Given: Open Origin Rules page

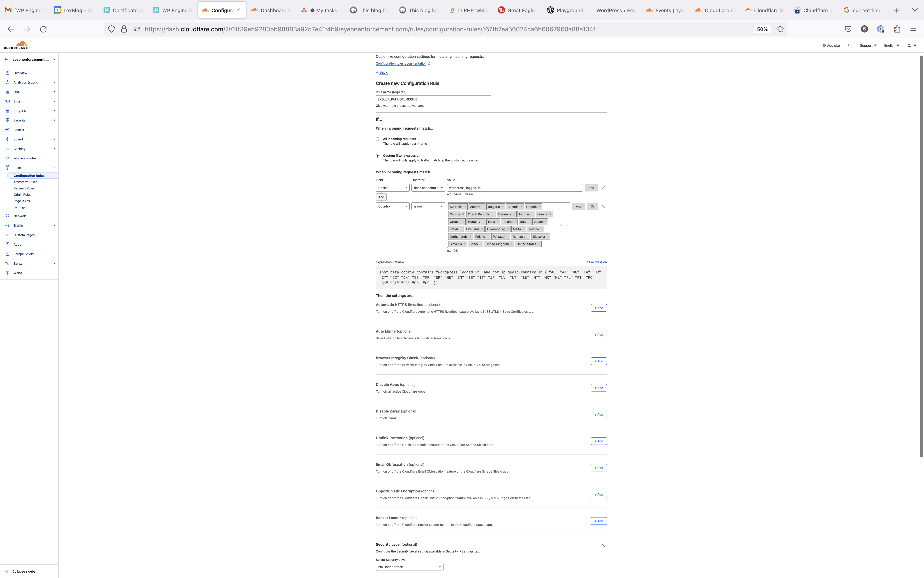Looking at the screenshot, I should point(22,195).
